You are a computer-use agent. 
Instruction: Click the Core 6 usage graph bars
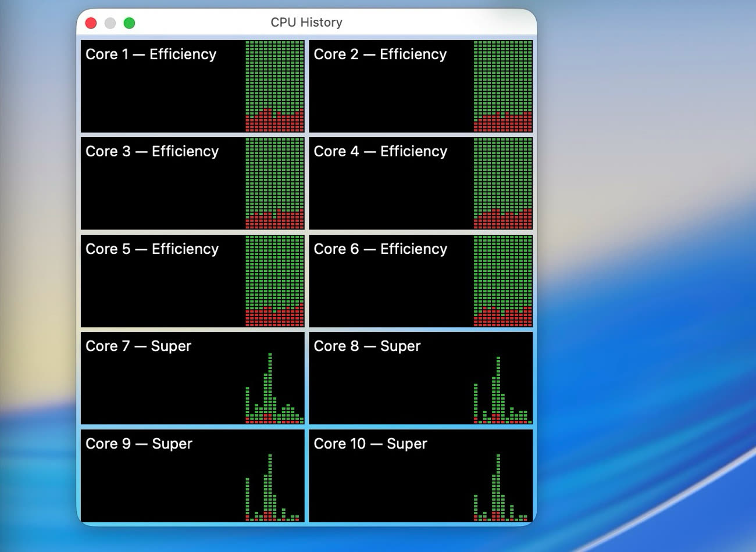pyautogui.click(x=503, y=281)
